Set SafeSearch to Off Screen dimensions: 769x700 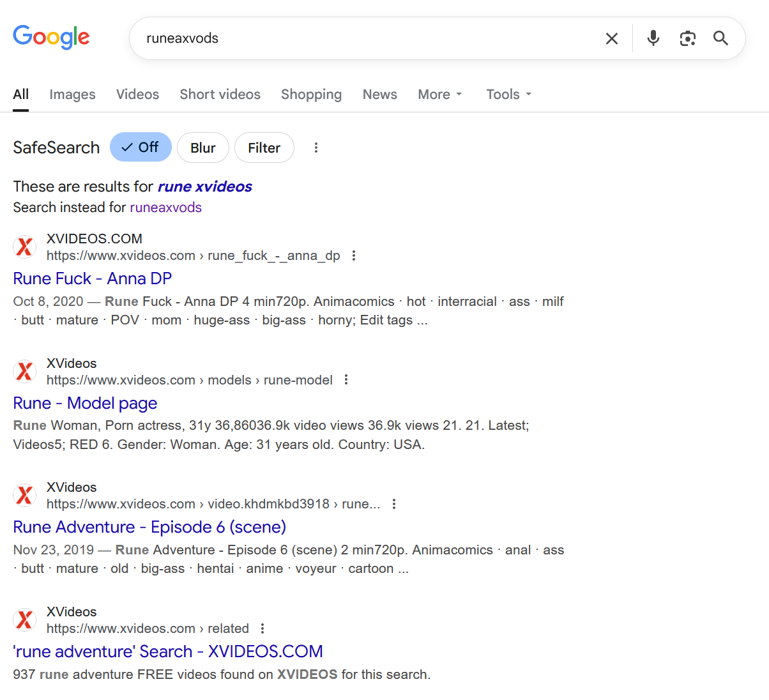coord(141,148)
